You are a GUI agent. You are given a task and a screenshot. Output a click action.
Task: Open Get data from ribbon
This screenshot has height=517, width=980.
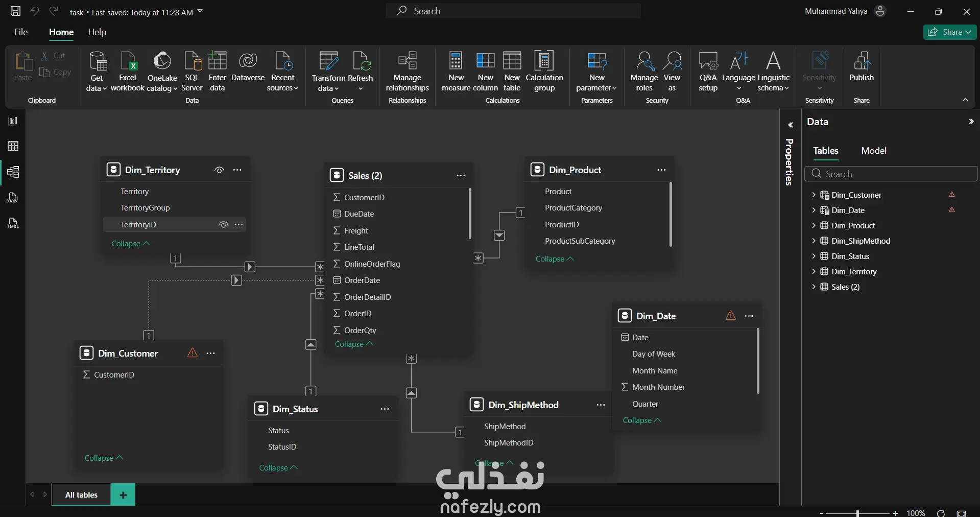97,72
